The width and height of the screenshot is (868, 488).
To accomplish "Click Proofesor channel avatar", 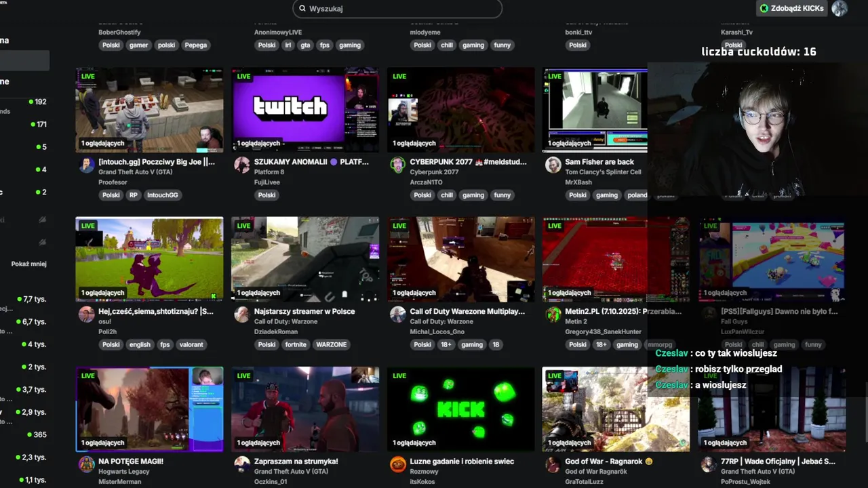I will 87,165.
